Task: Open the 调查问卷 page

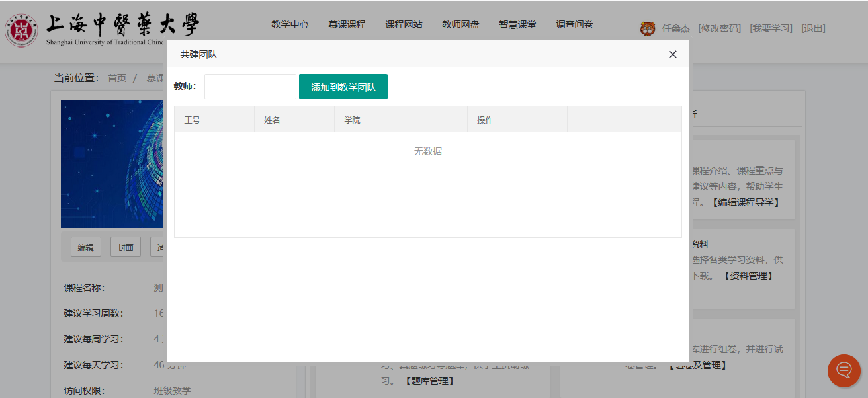Action: 574,25
